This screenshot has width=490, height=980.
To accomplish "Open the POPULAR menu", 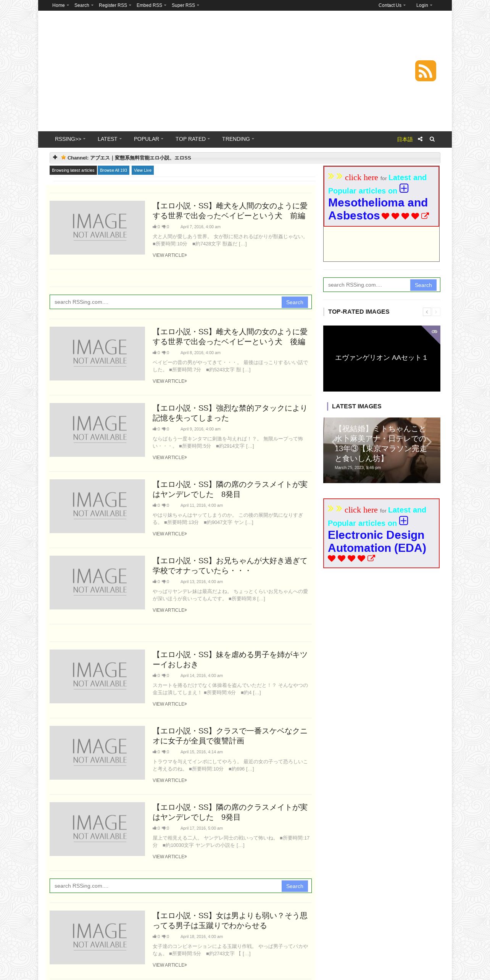I will pyautogui.click(x=148, y=139).
